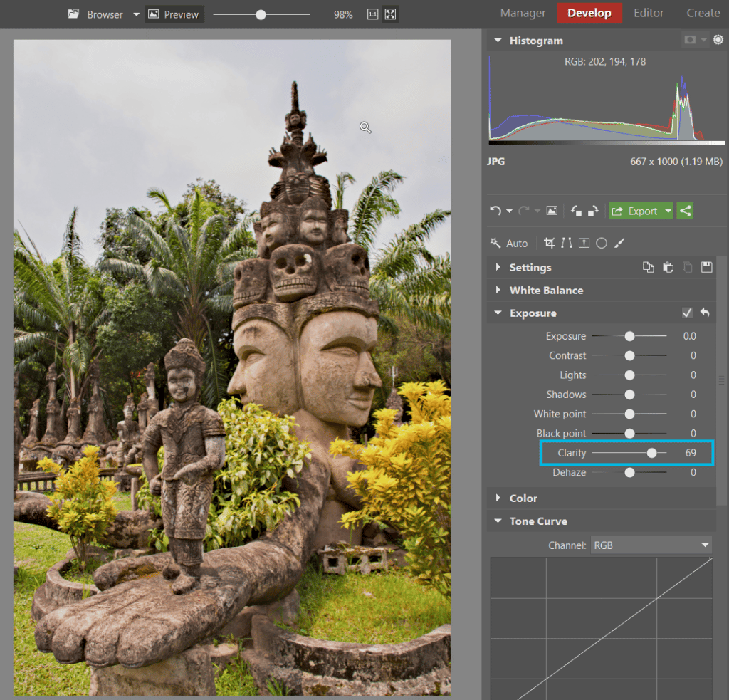Switch to the Editor module

tap(649, 13)
